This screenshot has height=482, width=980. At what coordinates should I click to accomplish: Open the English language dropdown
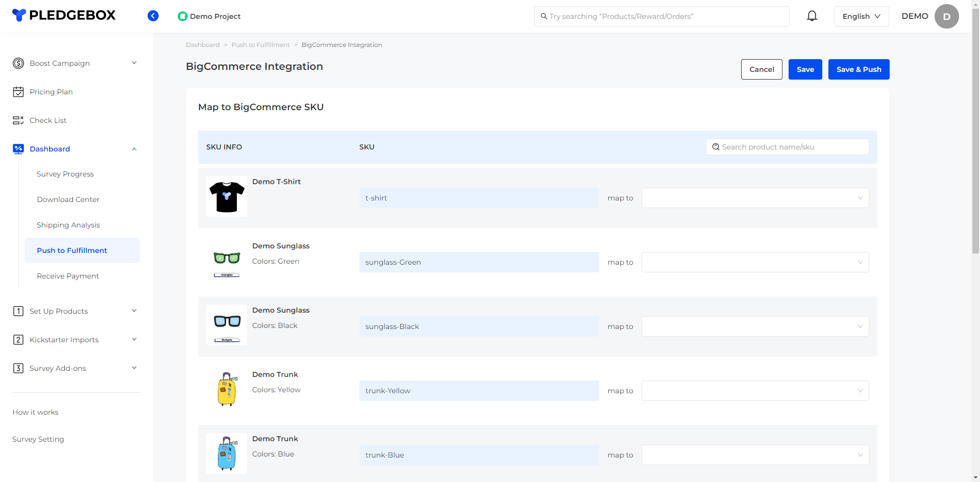coord(862,16)
